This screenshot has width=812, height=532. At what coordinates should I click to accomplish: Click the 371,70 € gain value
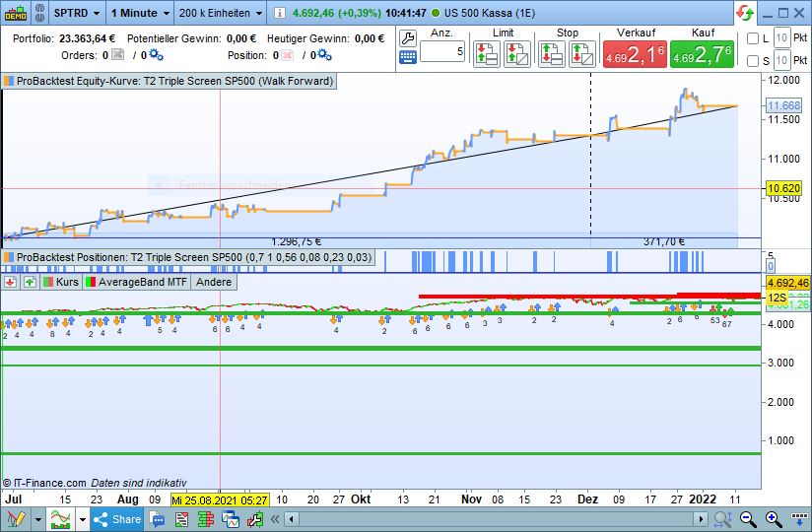[x=664, y=241]
